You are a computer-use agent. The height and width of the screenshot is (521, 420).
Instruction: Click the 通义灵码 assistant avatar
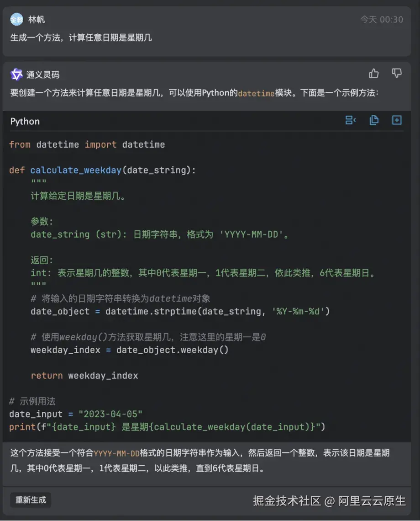coord(16,74)
